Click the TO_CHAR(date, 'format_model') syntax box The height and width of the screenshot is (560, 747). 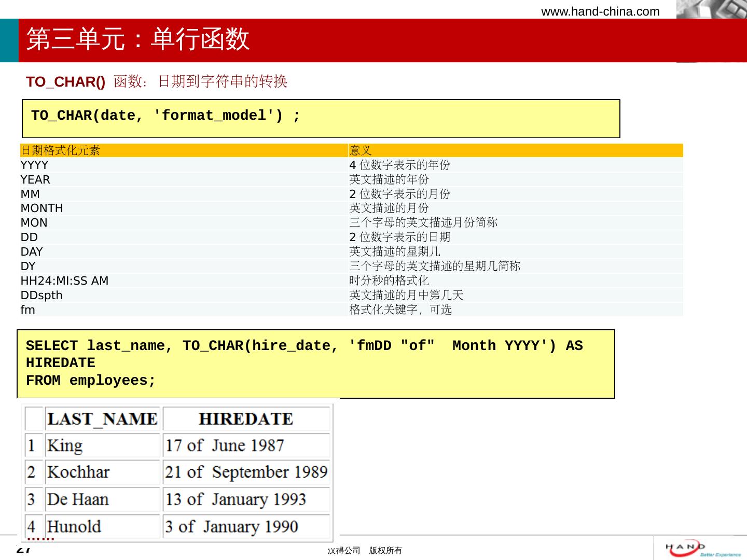321,118
